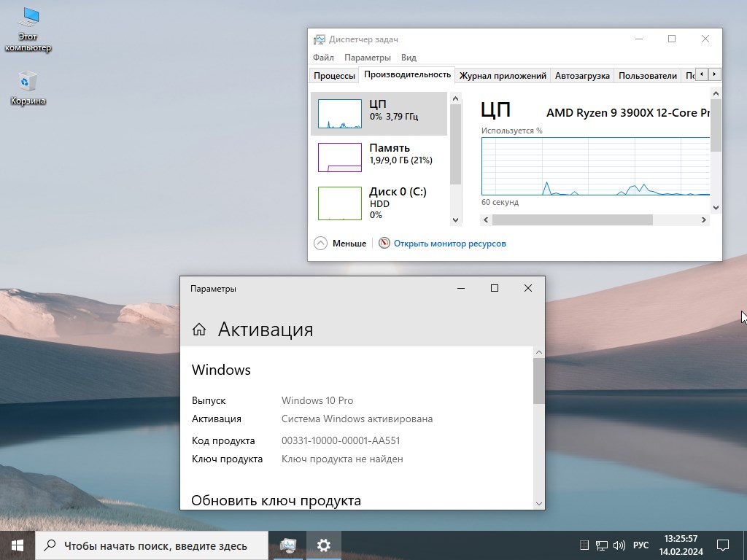Click the Settings window scroll up arrow
The width and height of the screenshot is (747, 560).
click(539, 352)
